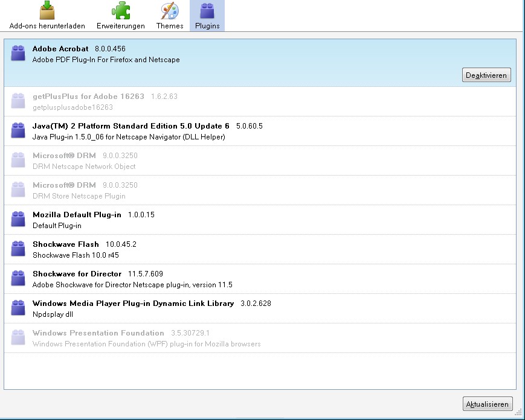The height and width of the screenshot is (420, 525).
Task: Click the Mozilla Default Plug-in icon
Action: 18,219
